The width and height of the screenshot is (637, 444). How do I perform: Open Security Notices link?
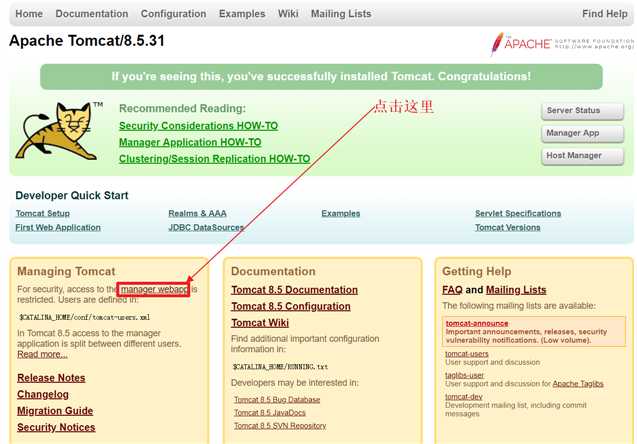[x=56, y=427]
